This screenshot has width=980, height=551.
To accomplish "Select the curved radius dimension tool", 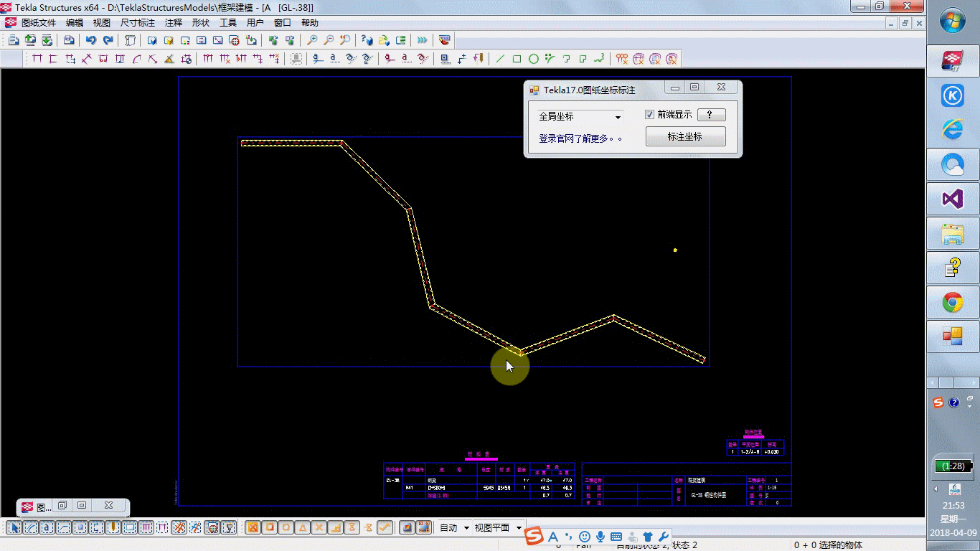I will [x=136, y=59].
